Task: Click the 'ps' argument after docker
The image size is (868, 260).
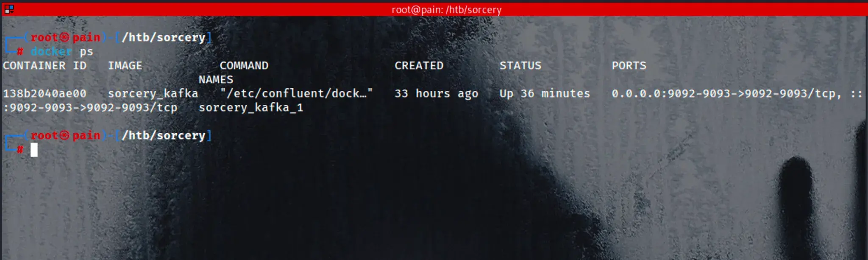Action: tap(86, 52)
